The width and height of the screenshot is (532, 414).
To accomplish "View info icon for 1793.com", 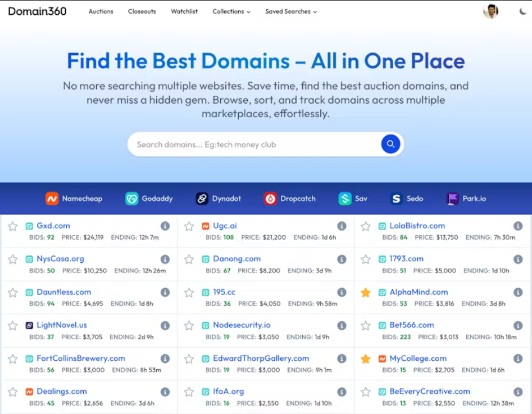I will pos(518,259).
